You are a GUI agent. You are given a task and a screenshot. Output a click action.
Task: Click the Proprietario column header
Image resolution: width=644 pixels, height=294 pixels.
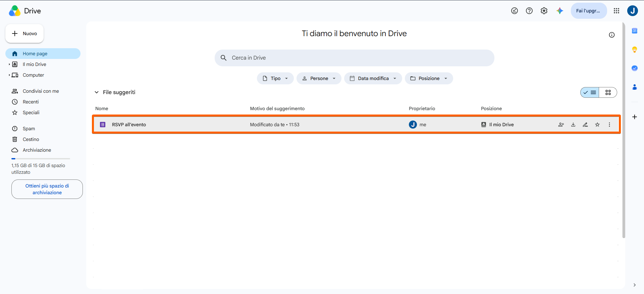(422, 108)
